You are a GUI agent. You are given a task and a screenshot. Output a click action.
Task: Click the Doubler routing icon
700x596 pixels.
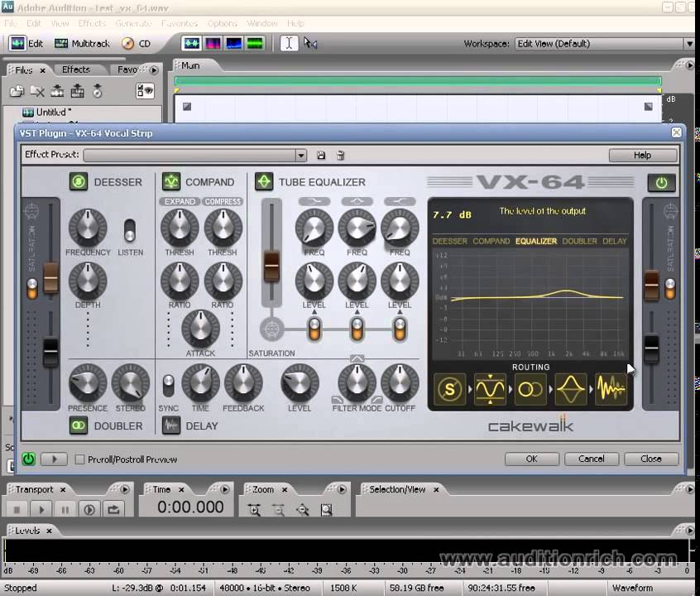pyautogui.click(x=530, y=389)
